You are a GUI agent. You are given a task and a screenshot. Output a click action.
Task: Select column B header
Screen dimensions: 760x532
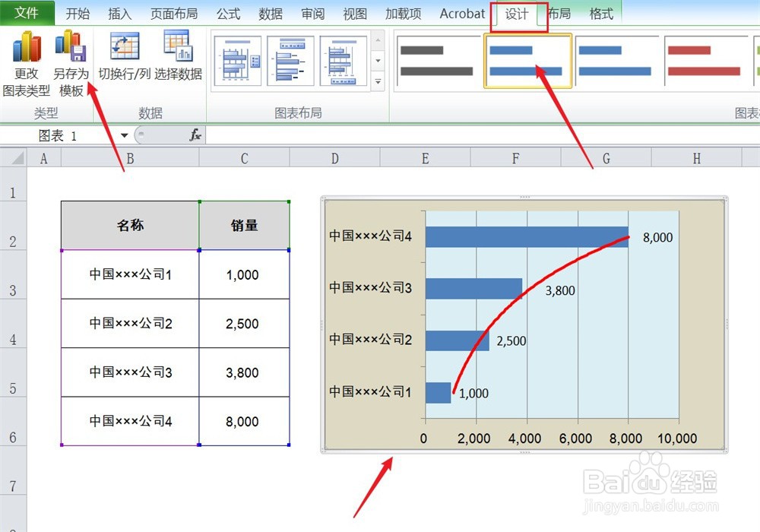pyautogui.click(x=130, y=158)
